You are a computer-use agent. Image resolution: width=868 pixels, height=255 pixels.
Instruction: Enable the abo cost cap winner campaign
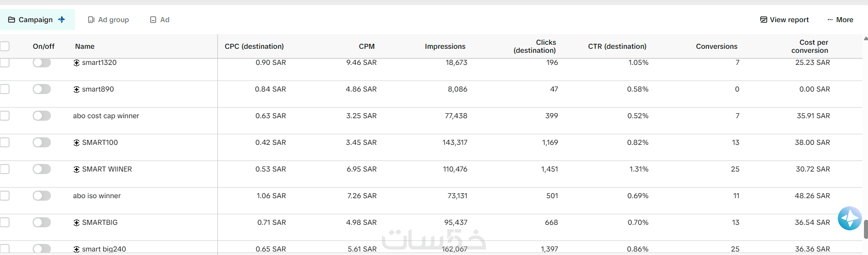[x=42, y=116]
